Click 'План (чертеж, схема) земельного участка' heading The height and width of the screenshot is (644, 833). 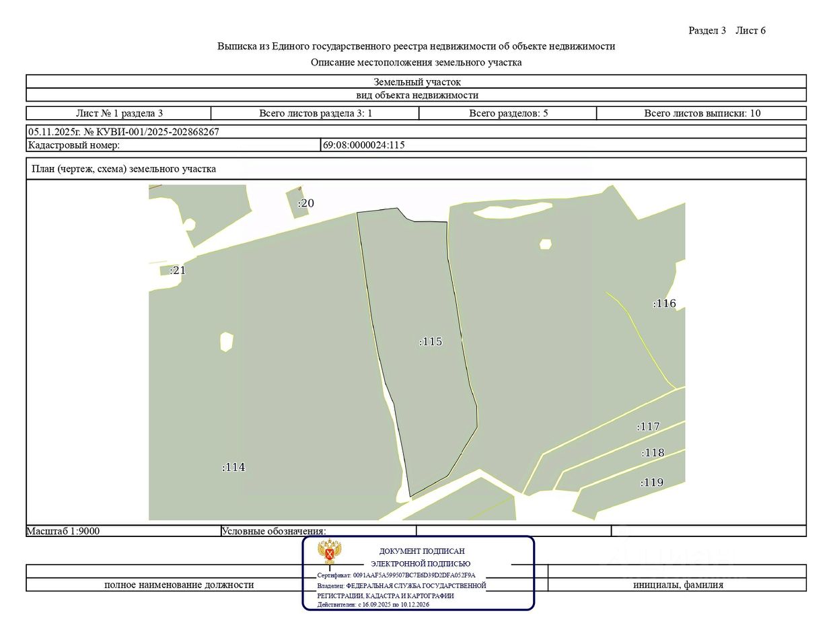point(124,169)
